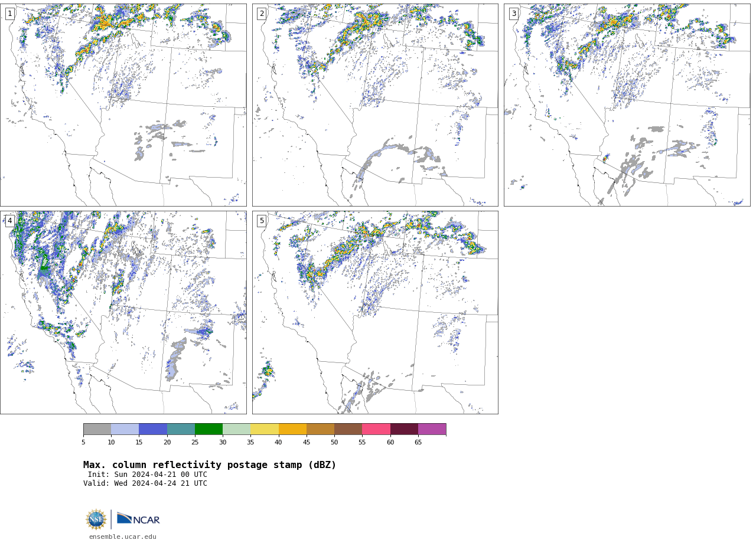The width and height of the screenshot is (756, 543).
Task: Click the Valid: Wed 2024-04-24 21 UTC line
Action: click(x=145, y=483)
